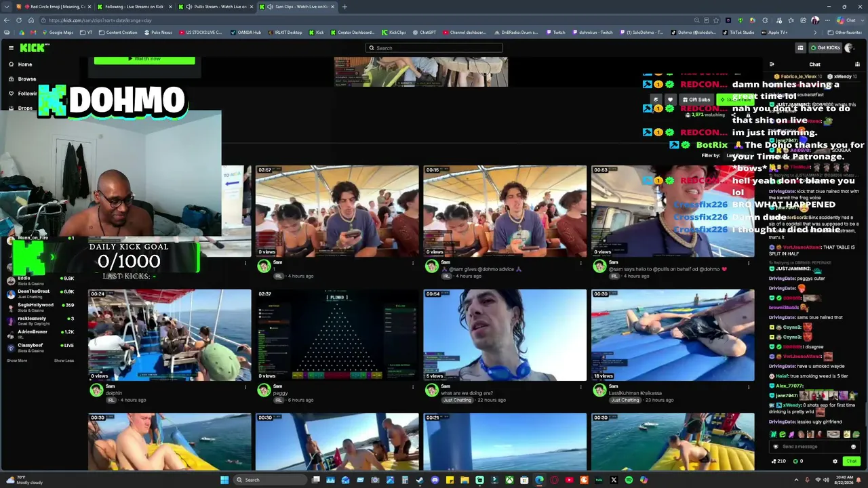Open the Google Maps bookmark
This screenshot has height=488, width=868.
(x=58, y=33)
